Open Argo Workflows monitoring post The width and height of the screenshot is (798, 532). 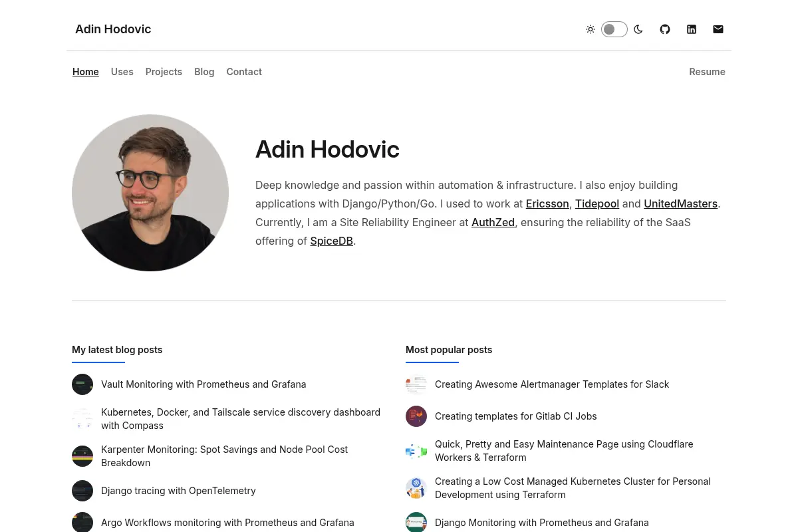coord(227,523)
